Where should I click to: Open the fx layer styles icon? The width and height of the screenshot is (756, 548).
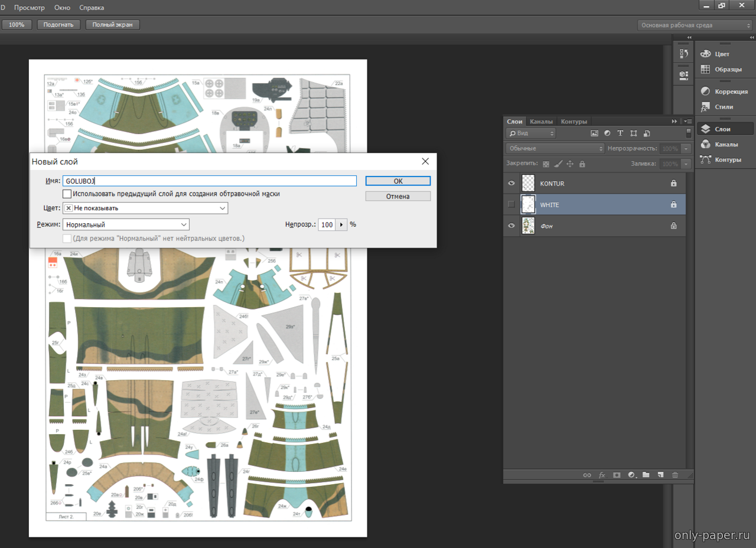click(x=602, y=475)
